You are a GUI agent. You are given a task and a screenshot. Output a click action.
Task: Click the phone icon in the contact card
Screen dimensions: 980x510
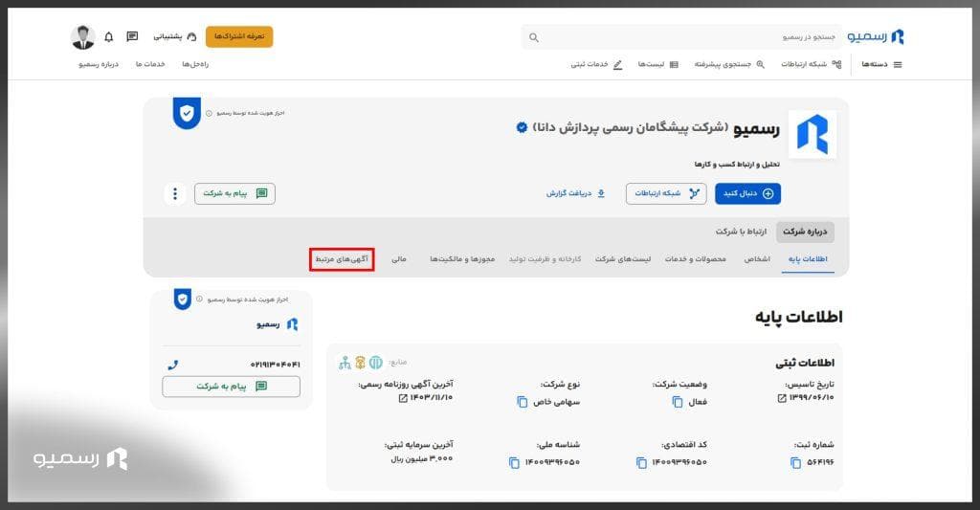point(173,365)
